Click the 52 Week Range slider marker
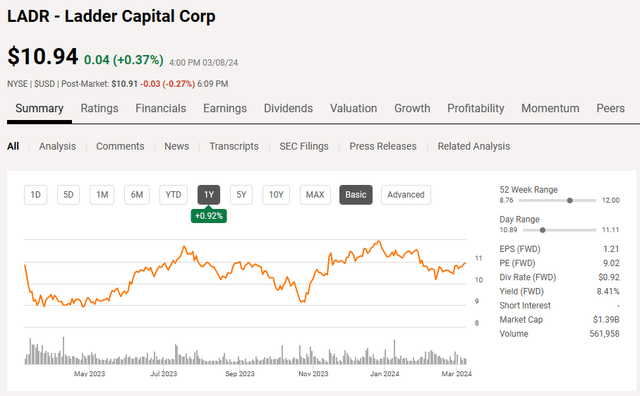Image resolution: width=640 pixels, height=396 pixels. point(570,200)
